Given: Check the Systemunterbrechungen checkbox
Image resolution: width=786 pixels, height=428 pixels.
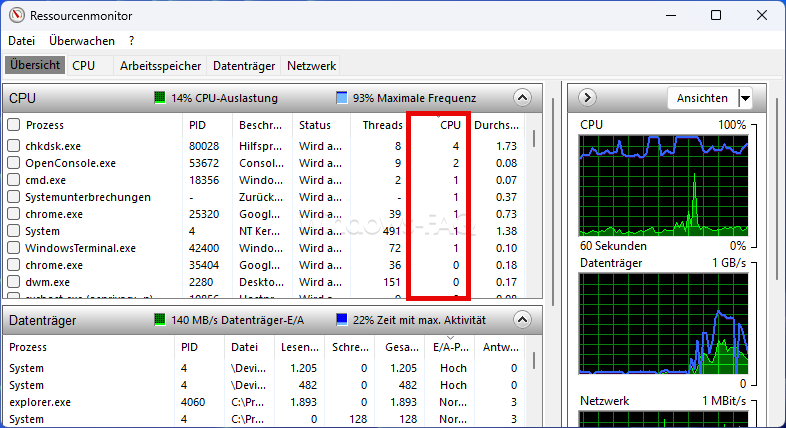Looking at the screenshot, I should click(x=14, y=197).
